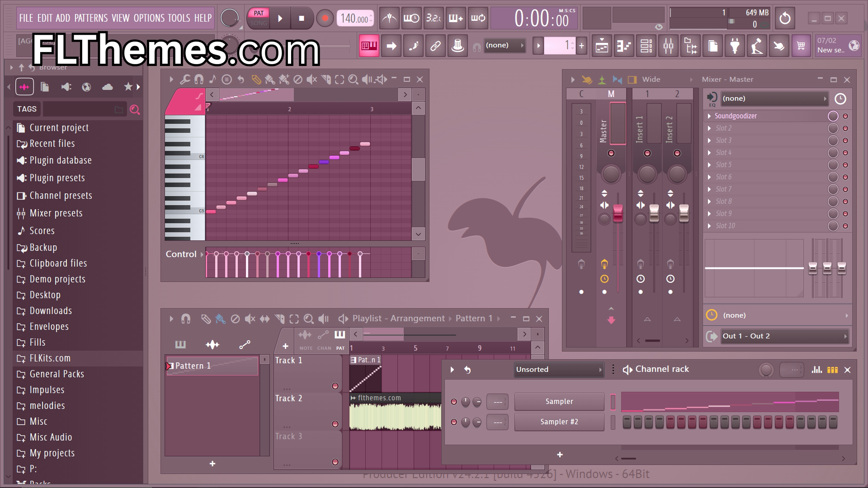
Task: Open the PATTERNS menu
Action: (x=91, y=18)
